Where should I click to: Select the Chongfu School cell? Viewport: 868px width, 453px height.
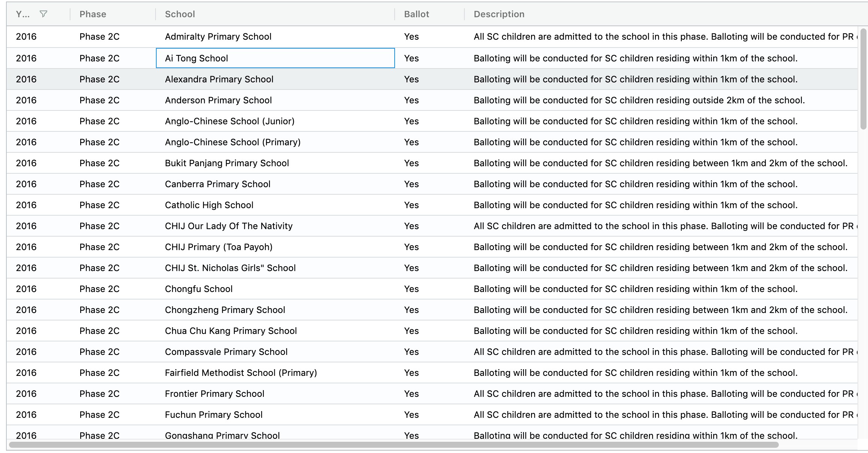199,289
